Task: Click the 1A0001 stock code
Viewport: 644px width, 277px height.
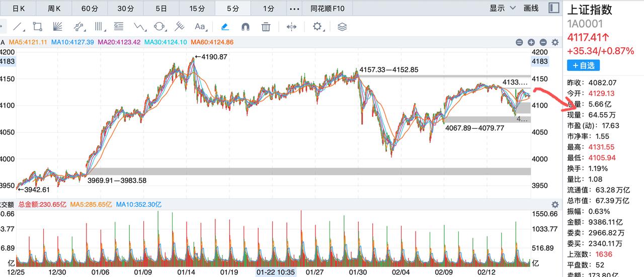Action: [x=585, y=24]
